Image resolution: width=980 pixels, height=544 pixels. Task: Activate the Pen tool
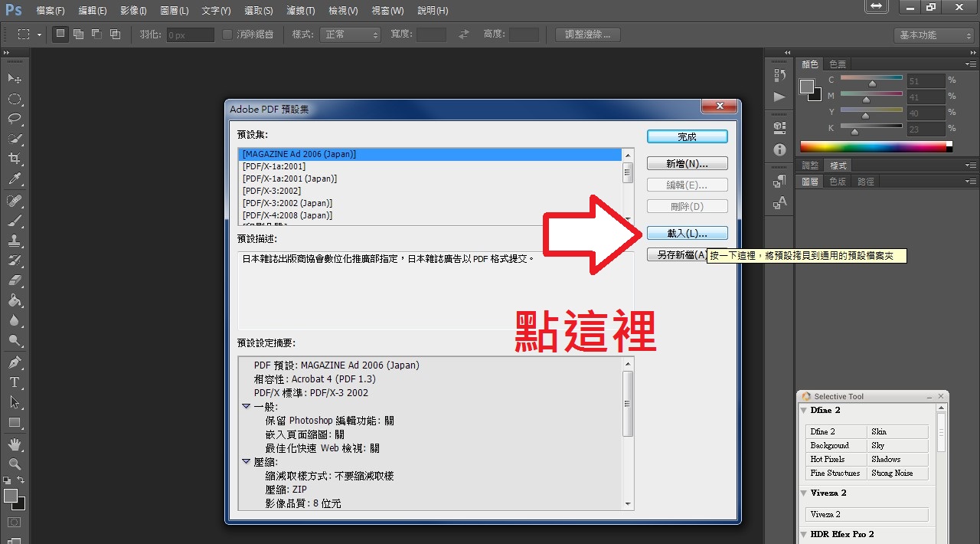(15, 362)
